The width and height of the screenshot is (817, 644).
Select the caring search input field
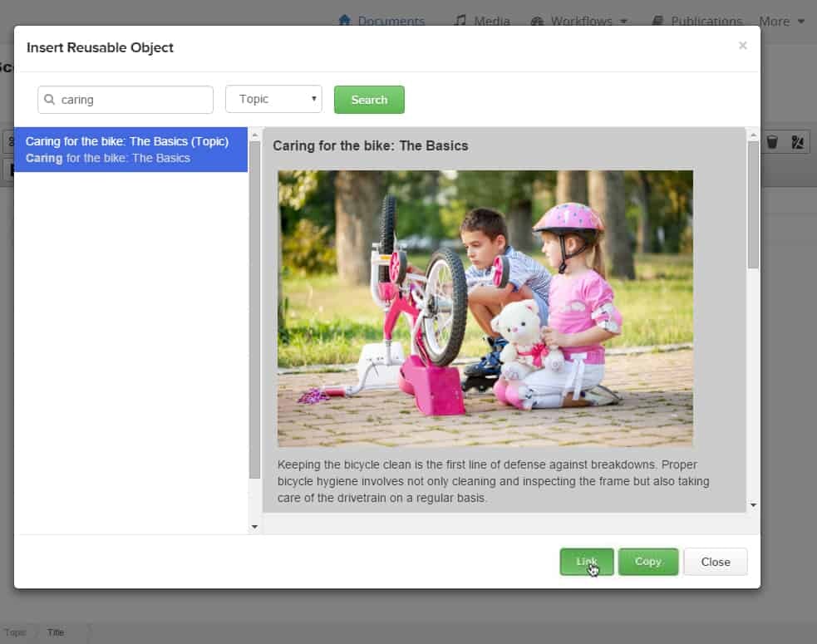tap(125, 99)
